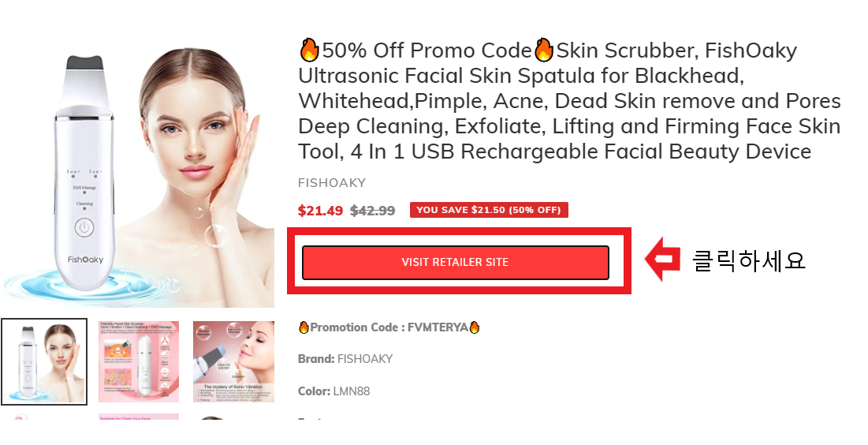
Task: Click the YOU SAVE $21.50 badge
Action: pos(489,210)
